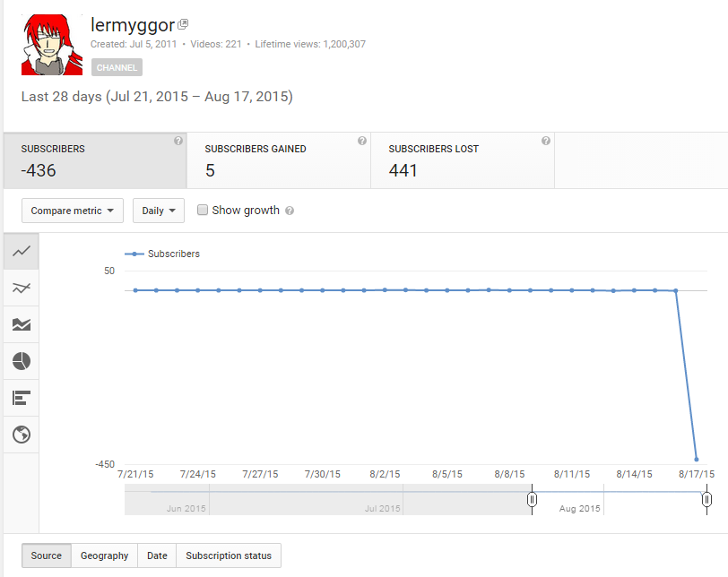Open external link icon beside lermyggor

coord(184,24)
